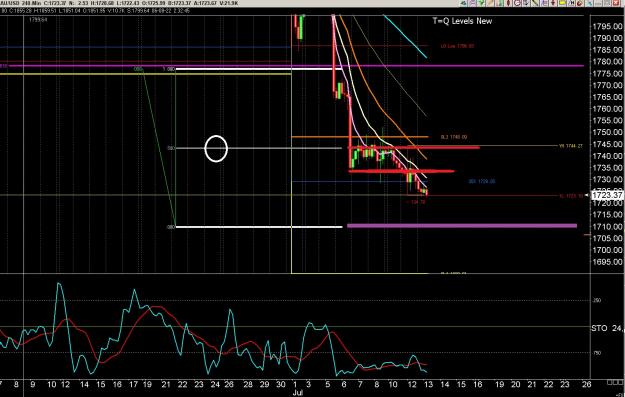Click date 17 on the time axis

click(x=133, y=384)
